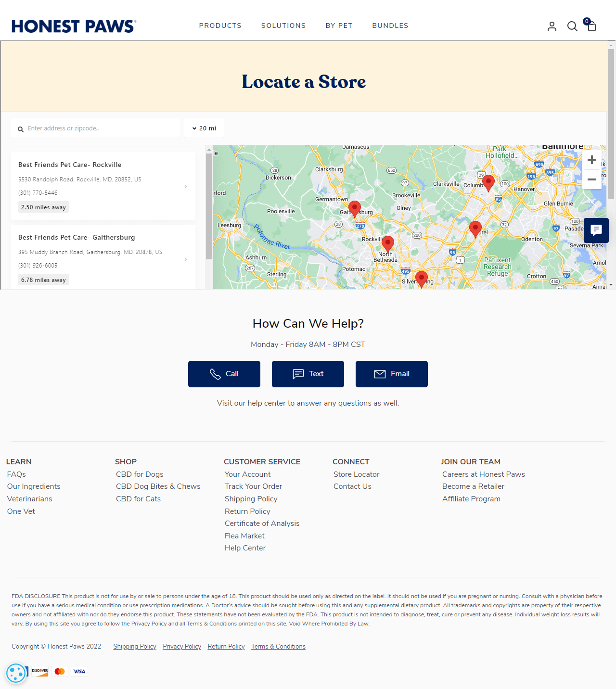
Task: Expand the Gaithersburg store details chevron
Action: point(186,259)
